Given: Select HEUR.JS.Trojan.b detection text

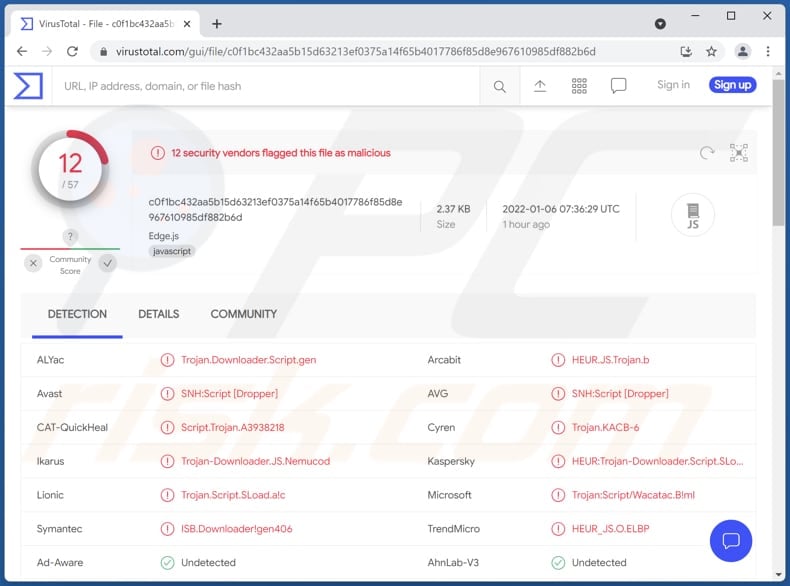Looking at the screenshot, I should tap(610, 360).
